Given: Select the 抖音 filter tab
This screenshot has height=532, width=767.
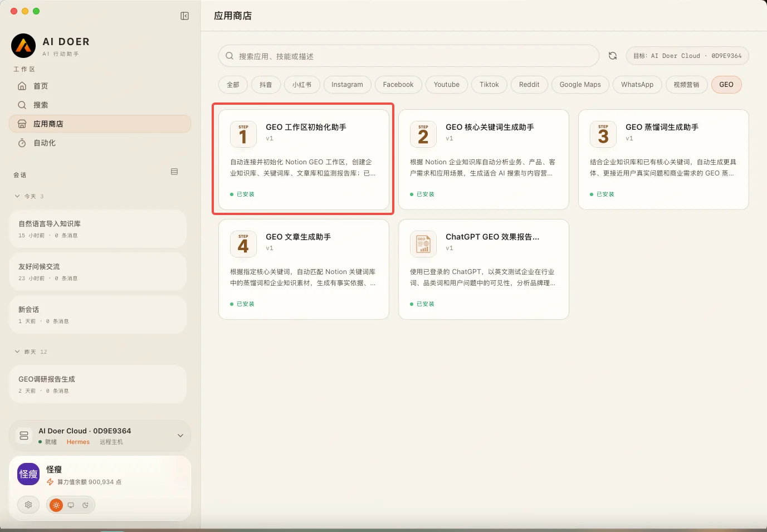Looking at the screenshot, I should point(266,85).
